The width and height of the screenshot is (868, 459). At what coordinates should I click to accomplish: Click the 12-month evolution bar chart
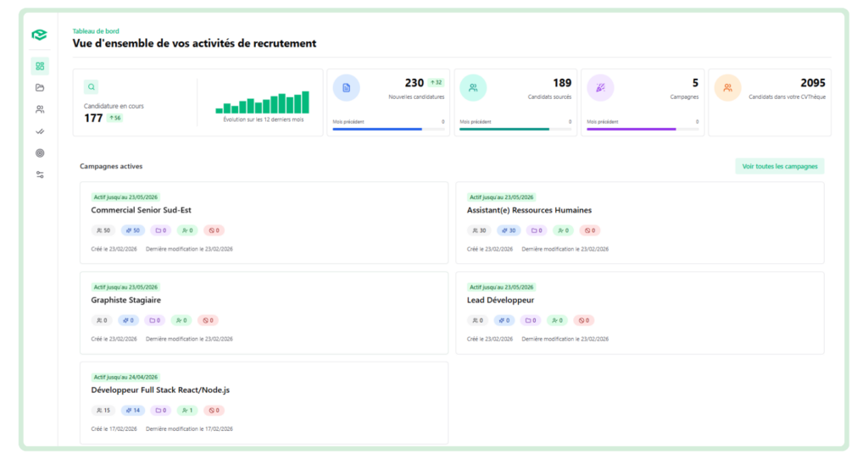point(262,102)
